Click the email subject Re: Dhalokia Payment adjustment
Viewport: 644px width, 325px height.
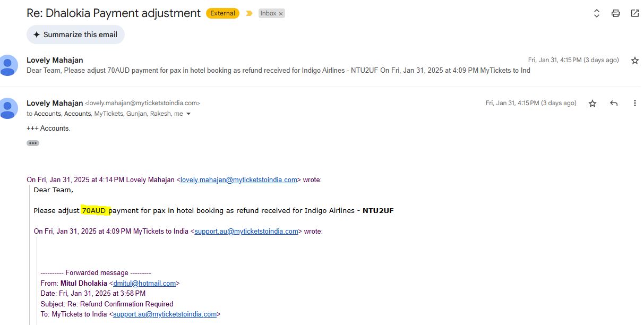tap(114, 13)
